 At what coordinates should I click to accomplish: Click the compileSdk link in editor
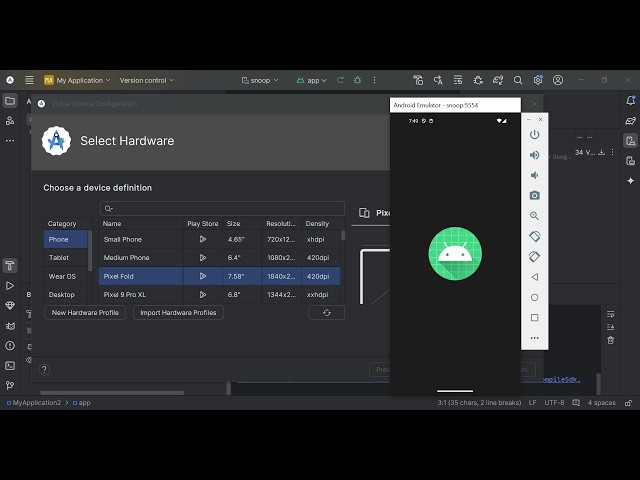pos(560,380)
